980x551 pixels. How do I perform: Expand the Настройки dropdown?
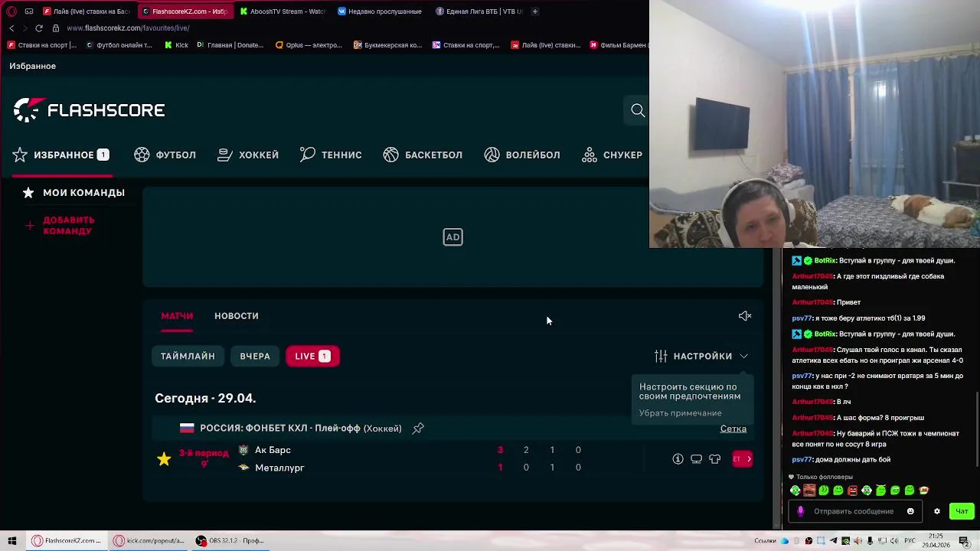point(701,356)
